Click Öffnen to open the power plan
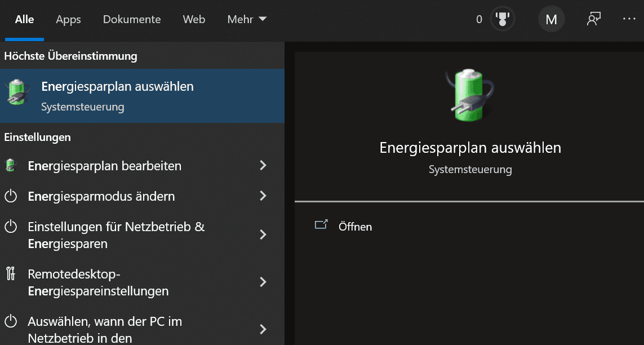644x345 pixels. (355, 227)
